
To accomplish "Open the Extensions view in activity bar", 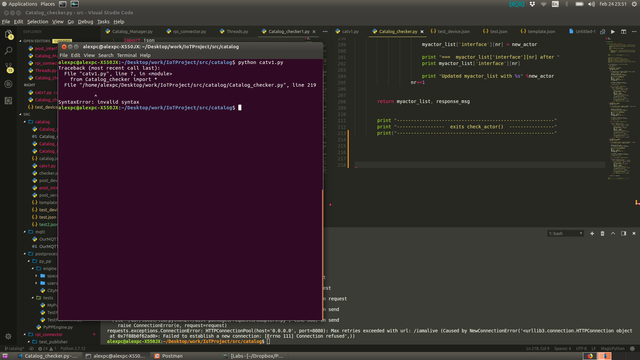I will (x=9, y=100).
